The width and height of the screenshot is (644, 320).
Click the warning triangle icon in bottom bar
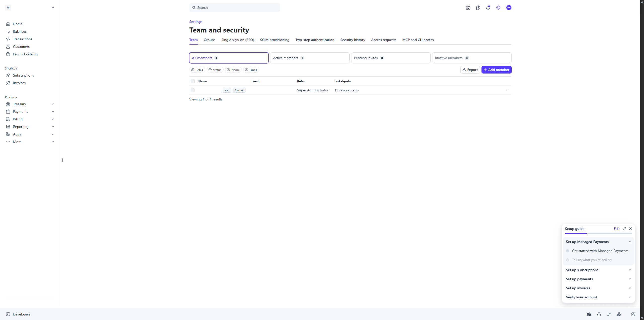(x=599, y=314)
